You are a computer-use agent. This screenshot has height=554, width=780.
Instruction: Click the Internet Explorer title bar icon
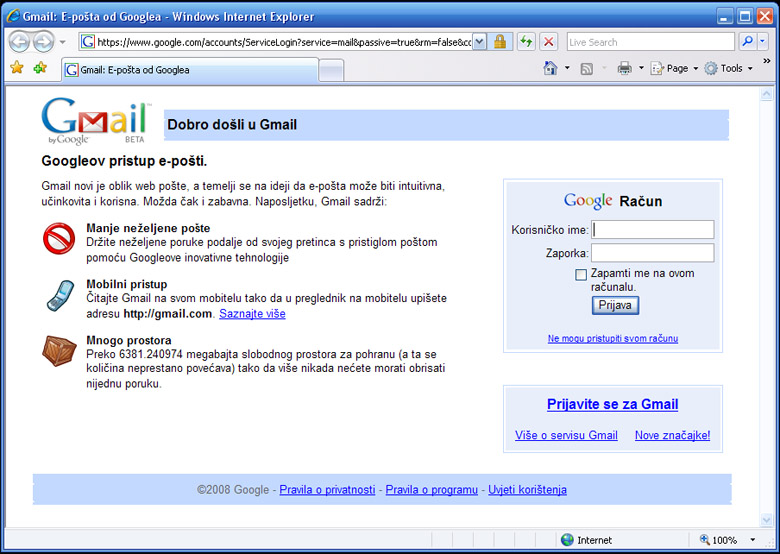[x=13, y=16]
